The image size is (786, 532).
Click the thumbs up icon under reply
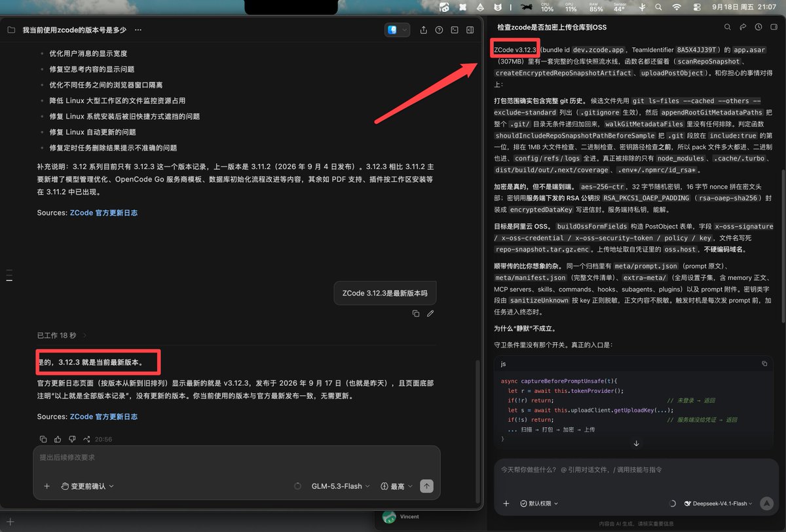(x=58, y=439)
